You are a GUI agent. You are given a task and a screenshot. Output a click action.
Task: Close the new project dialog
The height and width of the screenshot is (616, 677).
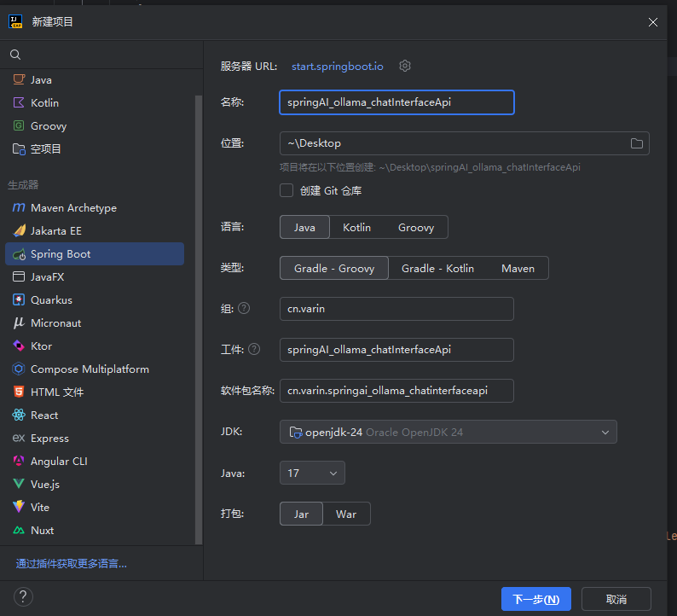pos(653,22)
